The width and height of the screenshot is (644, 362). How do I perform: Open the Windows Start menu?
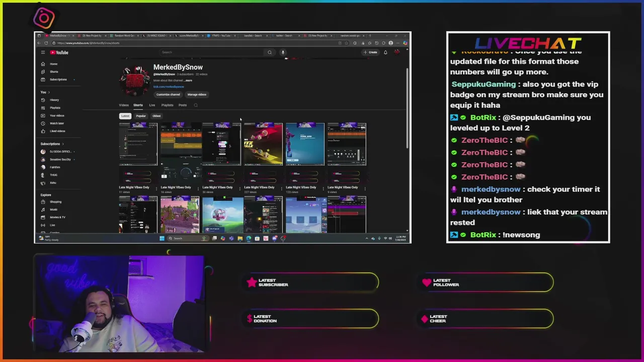pyautogui.click(x=162, y=238)
